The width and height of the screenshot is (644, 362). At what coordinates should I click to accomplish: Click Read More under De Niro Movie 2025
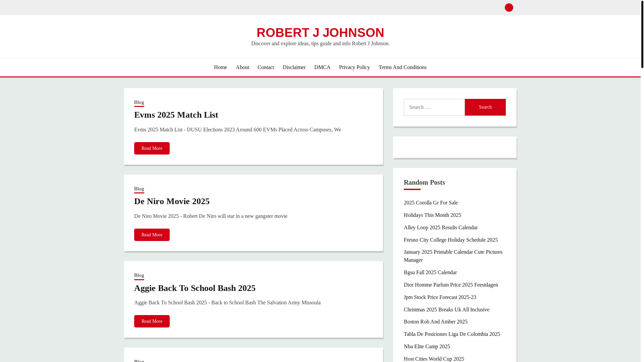[152, 235]
